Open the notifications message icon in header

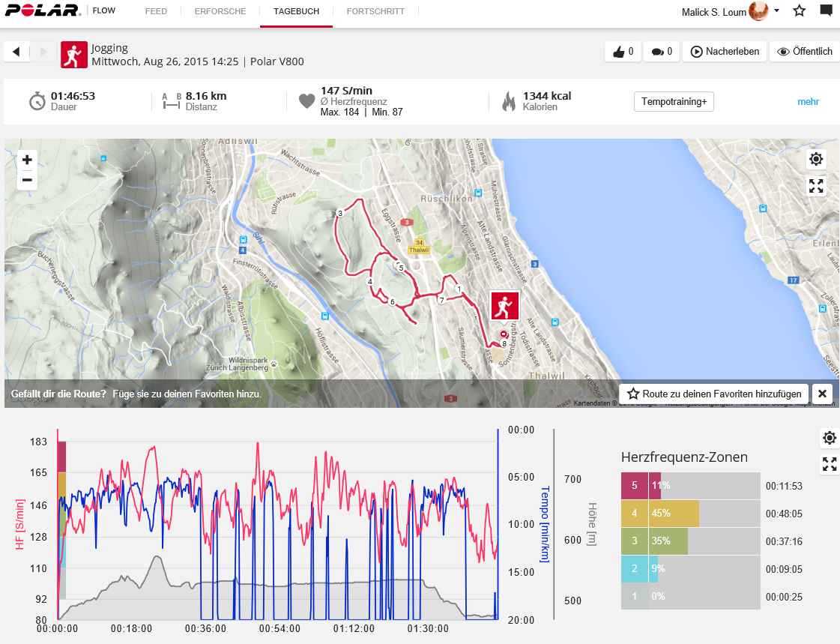826,11
